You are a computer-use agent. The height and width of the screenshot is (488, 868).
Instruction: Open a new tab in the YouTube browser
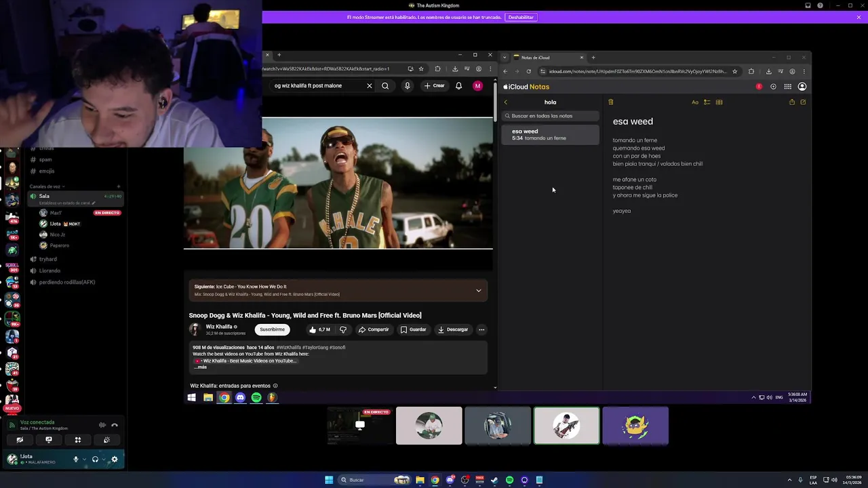(x=279, y=55)
